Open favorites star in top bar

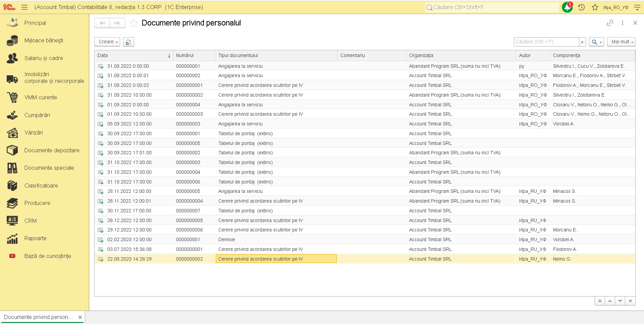[x=595, y=7]
